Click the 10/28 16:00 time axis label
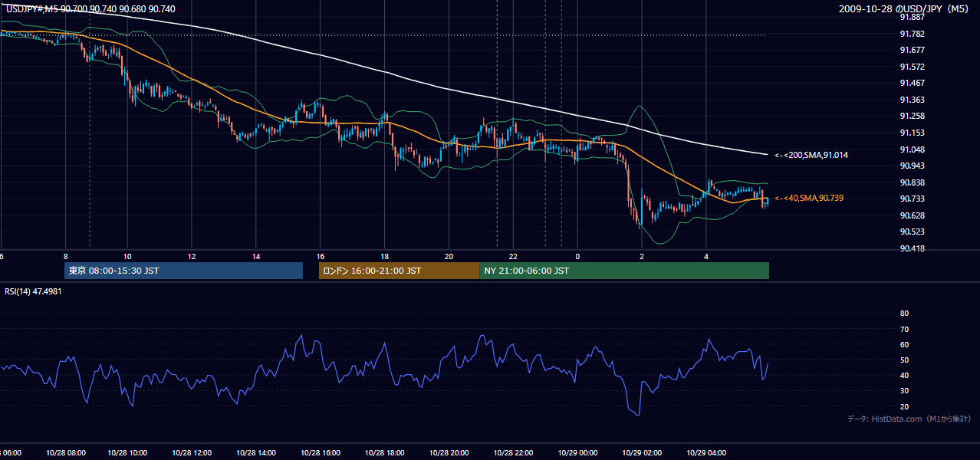This screenshot has width=980, height=460. click(x=320, y=452)
